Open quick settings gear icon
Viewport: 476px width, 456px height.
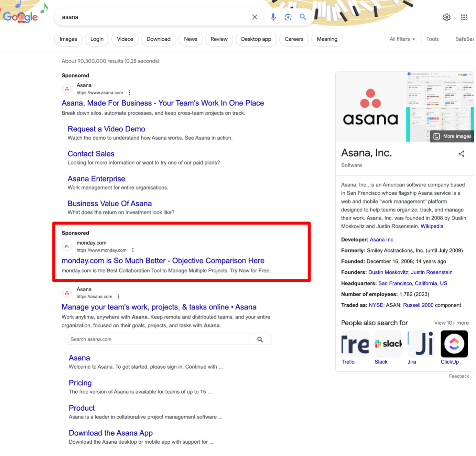click(446, 17)
